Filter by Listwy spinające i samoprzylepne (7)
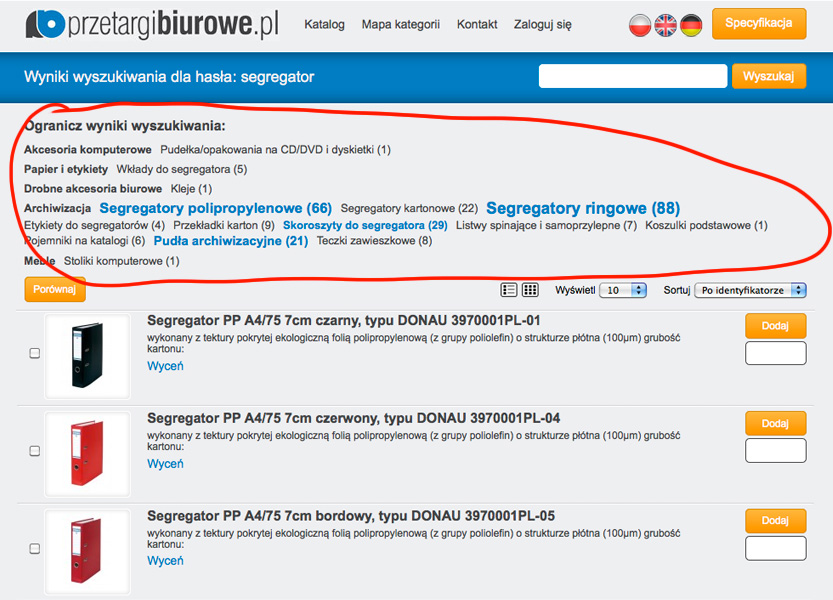This screenshot has height=600, width=833. click(x=546, y=225)
